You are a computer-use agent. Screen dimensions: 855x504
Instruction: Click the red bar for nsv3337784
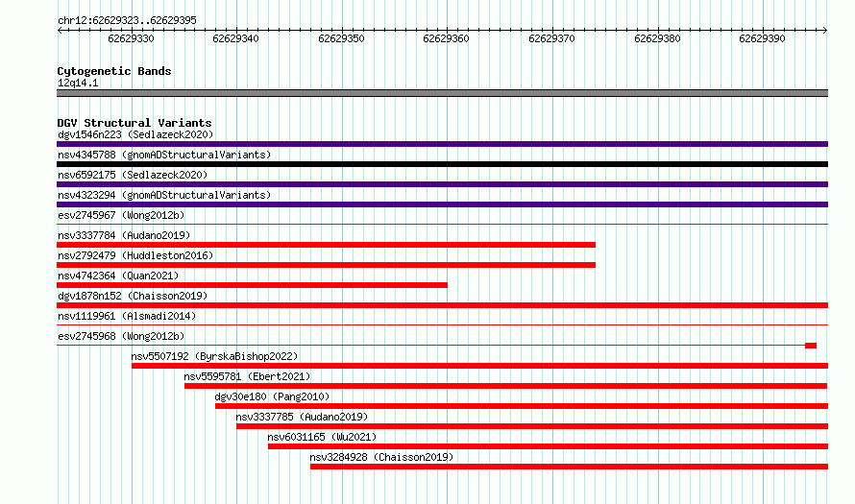click(326, 245)
